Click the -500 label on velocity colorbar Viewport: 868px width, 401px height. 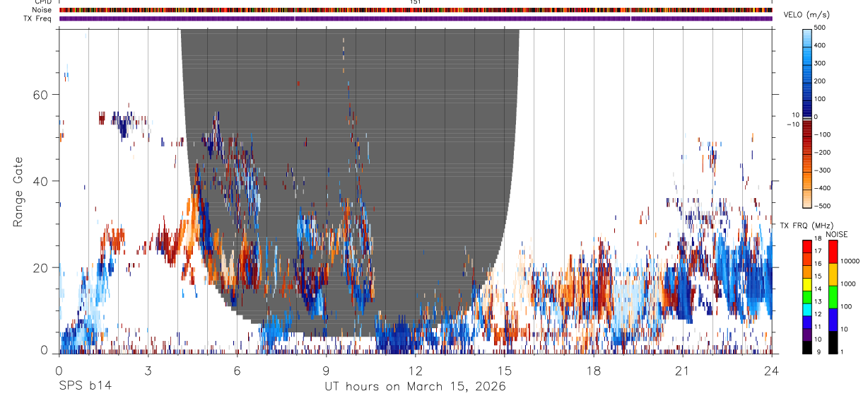(822, 206)
